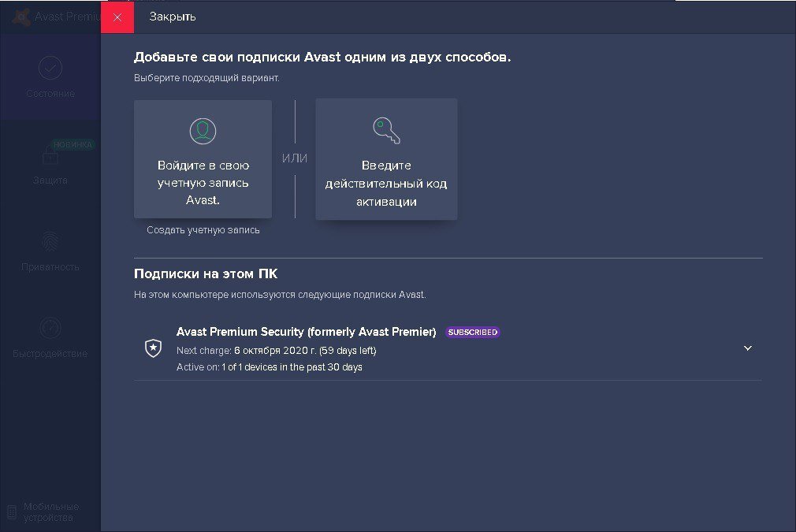This screenshot has height=532, width=796.
Task: Open the Avast account sign-in card
Action: tap(203, 159)
